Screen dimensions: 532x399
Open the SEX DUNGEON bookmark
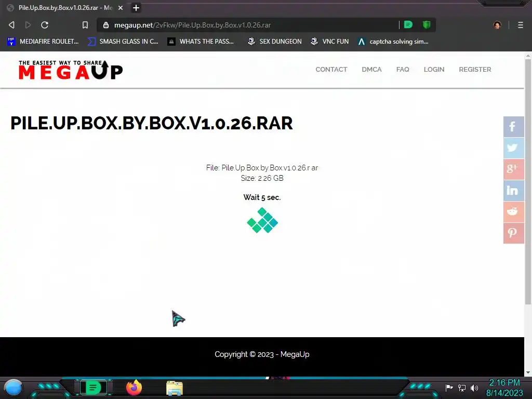tap(274, 42)
